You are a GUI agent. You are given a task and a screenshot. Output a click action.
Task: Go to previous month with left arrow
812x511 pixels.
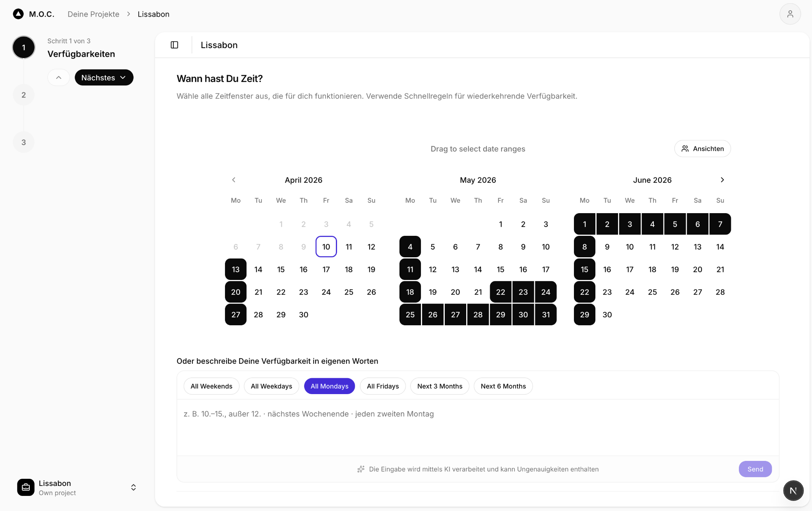click(234, 180)
